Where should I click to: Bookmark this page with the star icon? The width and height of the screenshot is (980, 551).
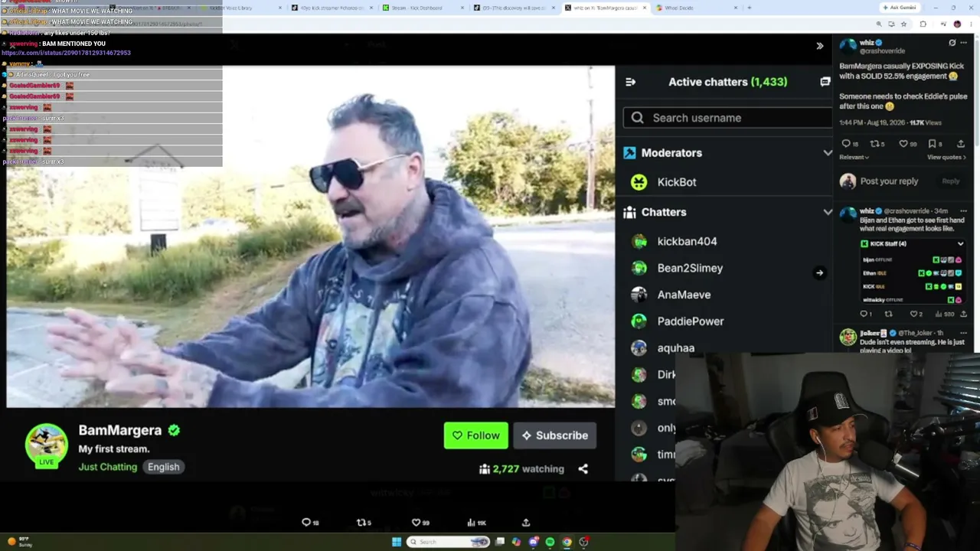coord(903,24)
